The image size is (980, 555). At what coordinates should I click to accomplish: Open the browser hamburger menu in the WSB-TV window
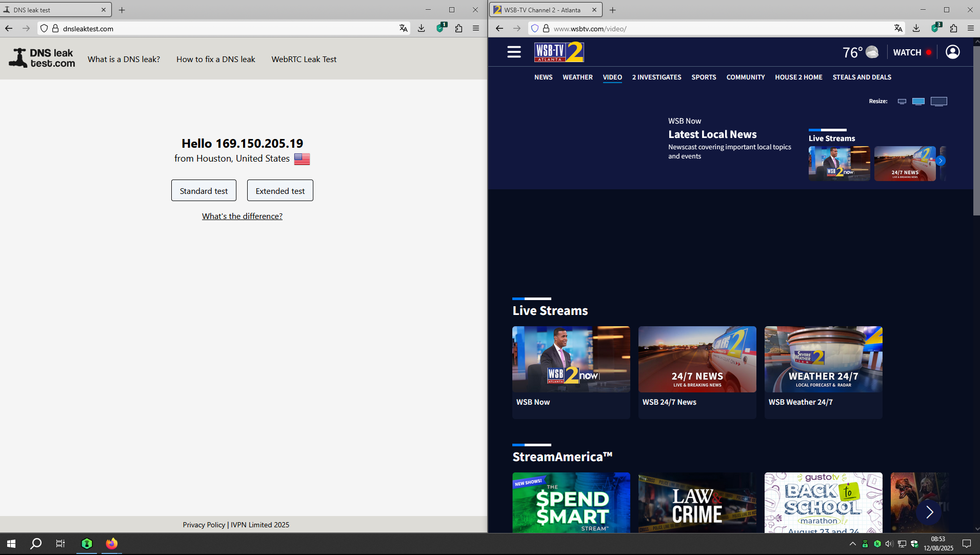tap(971, 29)
